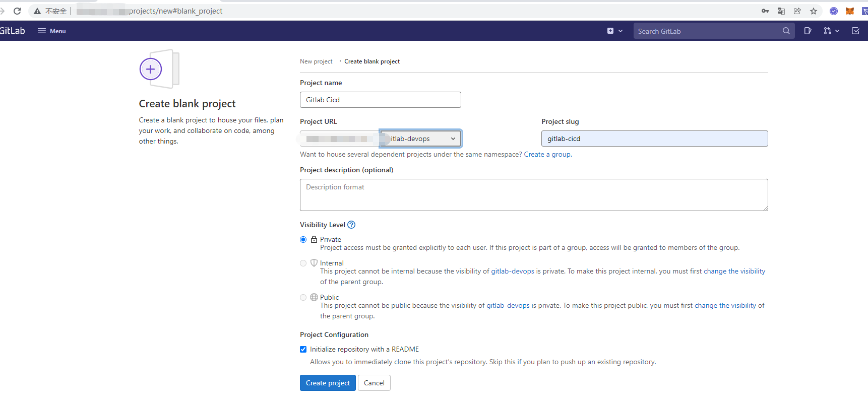Click the shield icon beside Internal
The width and height of the screenshot is (868, 407).
coord(314,263)
